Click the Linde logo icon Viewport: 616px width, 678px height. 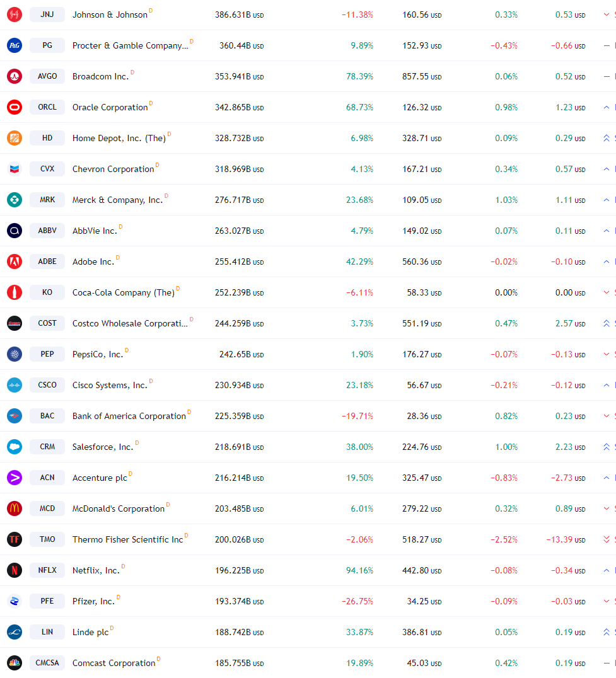click(x=15, y=632)
